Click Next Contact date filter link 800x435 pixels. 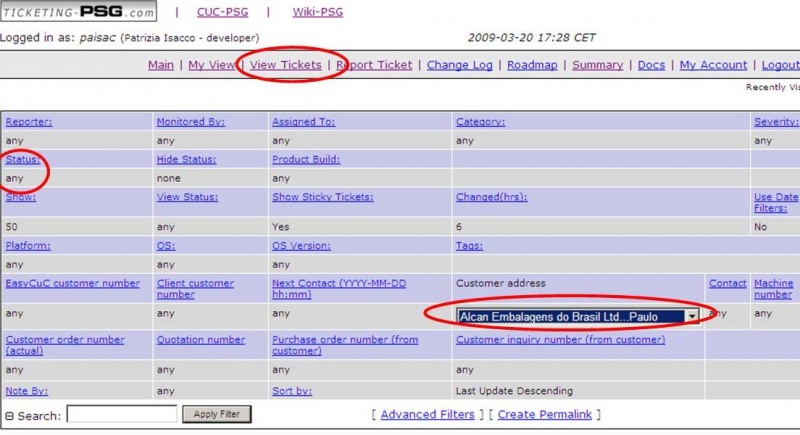(x=339, y=289)
